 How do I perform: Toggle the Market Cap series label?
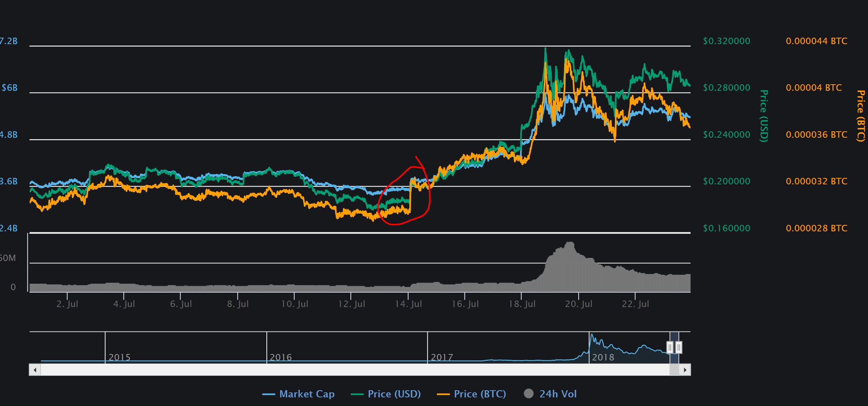click(307, 394)
